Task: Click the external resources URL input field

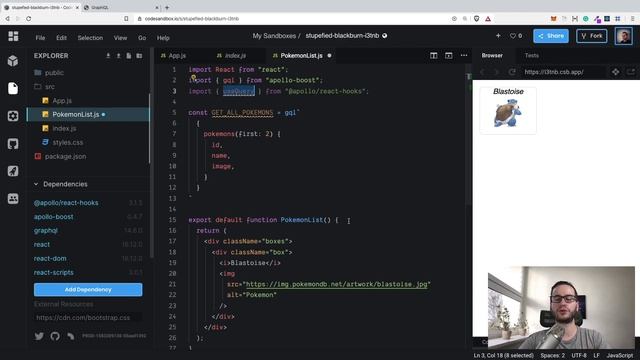Action: click(88, 317)
